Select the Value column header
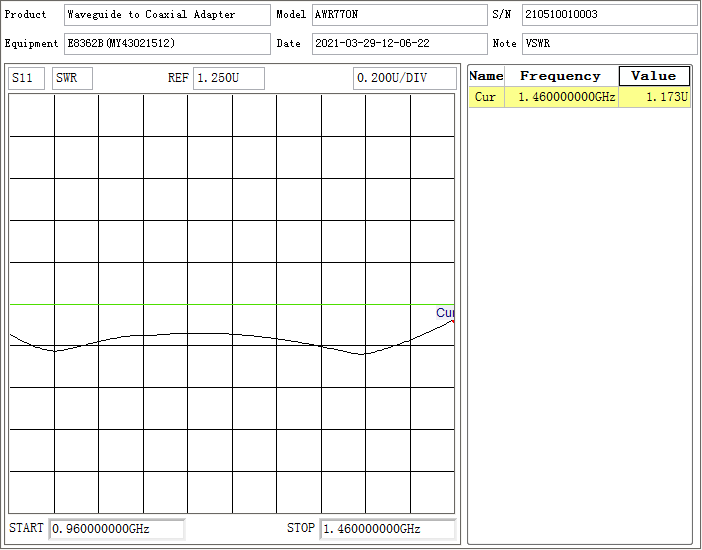The height and width of the screenshot is (550, 702). [x=654, y=76]
